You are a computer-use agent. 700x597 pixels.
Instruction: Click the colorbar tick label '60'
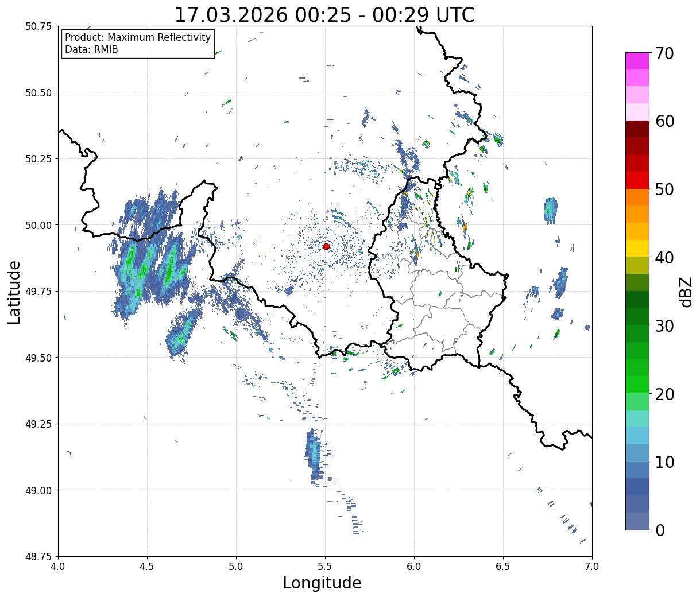(x=664, y=121)
